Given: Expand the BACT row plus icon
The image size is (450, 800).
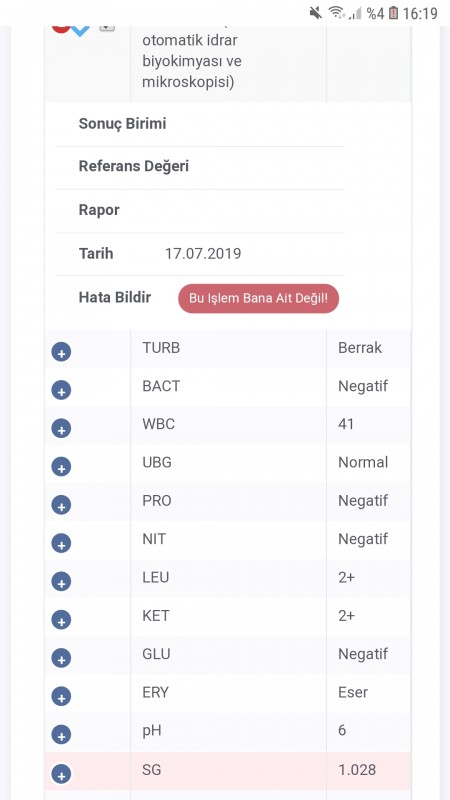Looking at the screenshot, I should tap(61, 390).
